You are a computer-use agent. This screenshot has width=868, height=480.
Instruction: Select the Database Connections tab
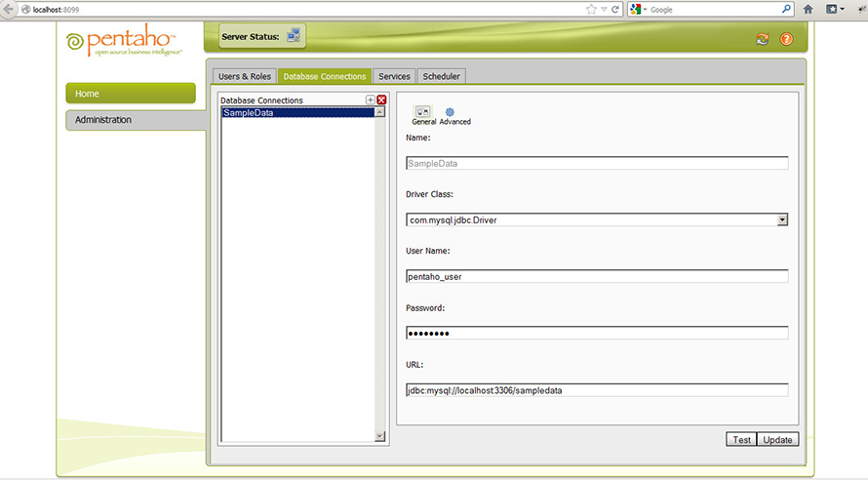pos(325,76)
